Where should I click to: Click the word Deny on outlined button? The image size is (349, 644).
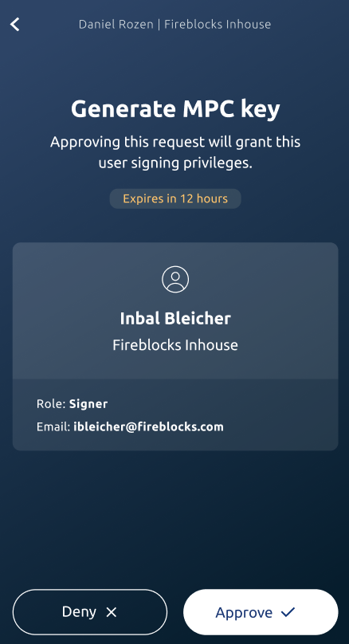pos(79,612)
